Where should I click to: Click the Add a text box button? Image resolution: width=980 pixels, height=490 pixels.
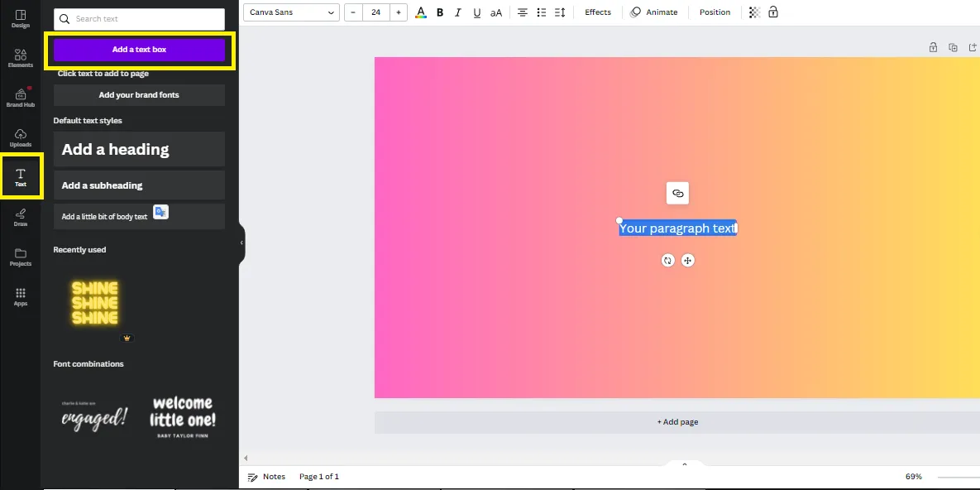pyautogui.click(x=139, y=50)
